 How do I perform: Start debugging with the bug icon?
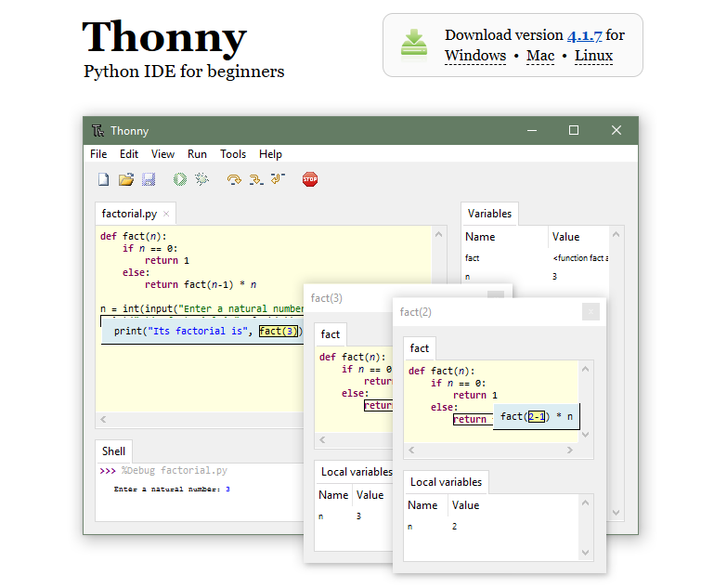point(201,179)
